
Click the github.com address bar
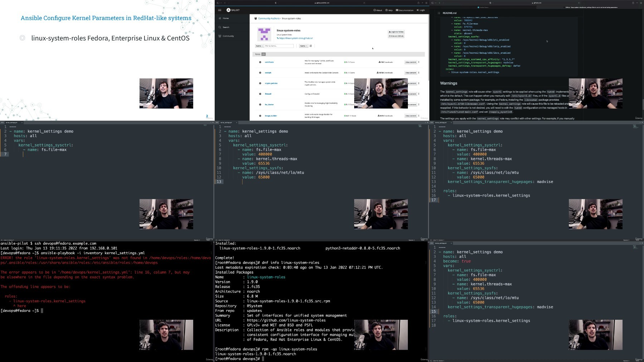537,3
